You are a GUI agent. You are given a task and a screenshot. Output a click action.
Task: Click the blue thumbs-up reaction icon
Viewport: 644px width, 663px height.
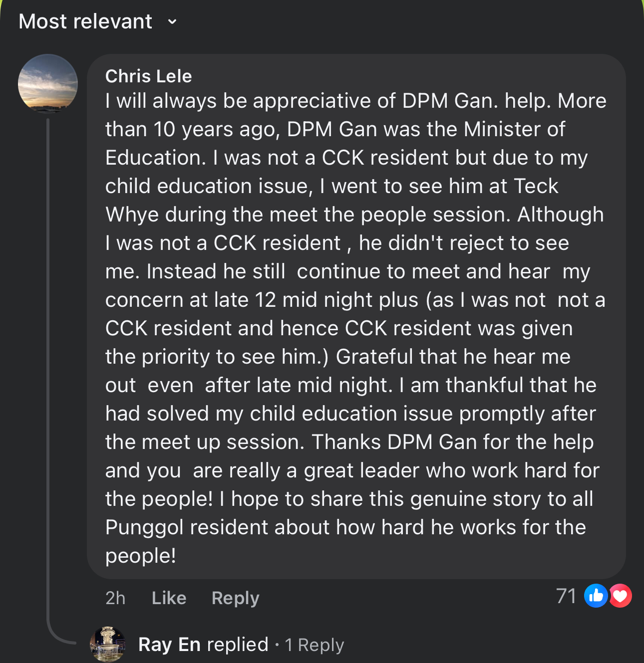[596, 596]
